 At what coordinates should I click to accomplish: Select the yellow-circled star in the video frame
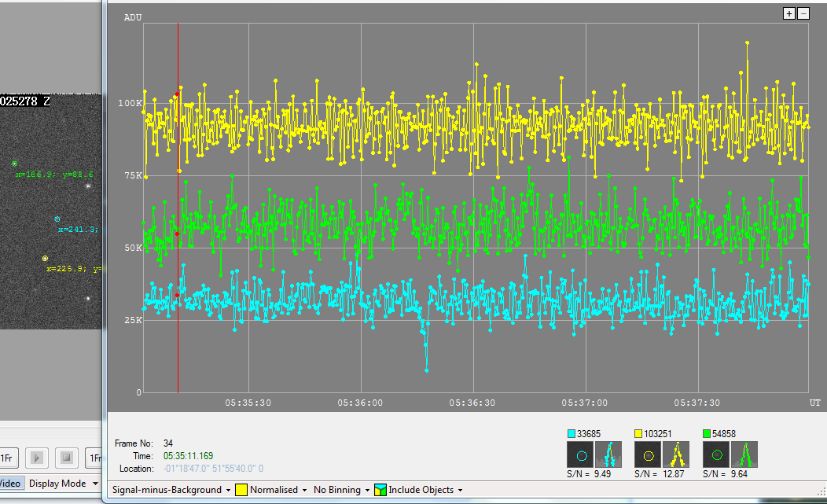coord(45,258)
